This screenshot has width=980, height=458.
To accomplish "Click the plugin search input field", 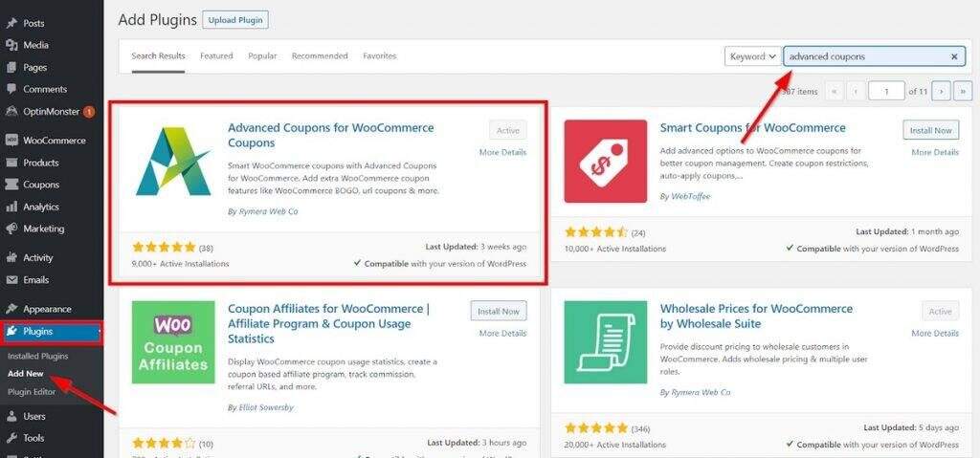I will coord(875,56).
